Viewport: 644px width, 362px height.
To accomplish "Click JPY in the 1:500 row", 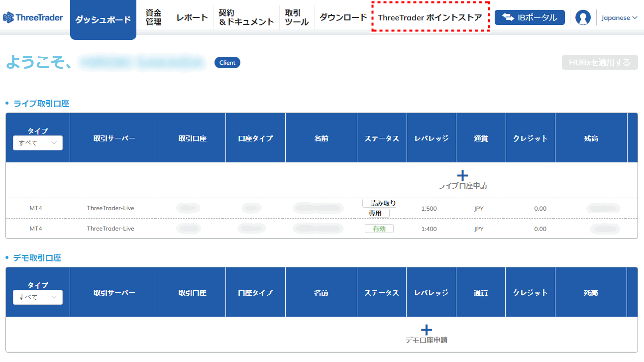I will (479, 209).
